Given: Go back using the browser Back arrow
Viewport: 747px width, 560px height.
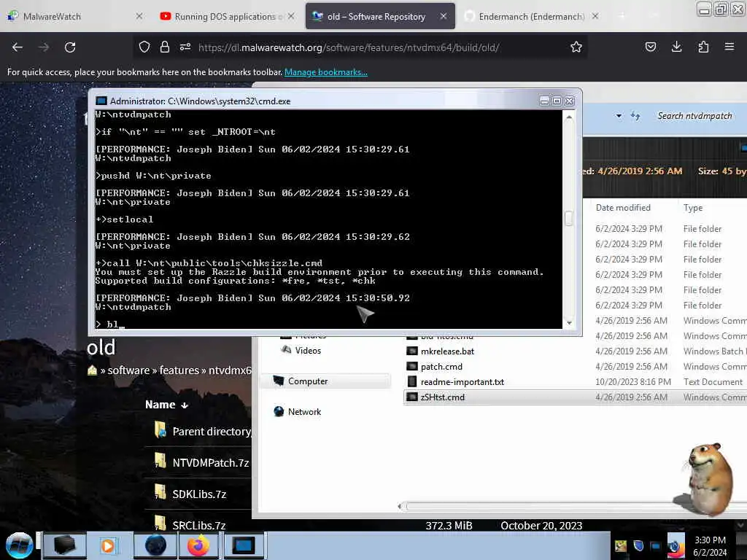Looking at the screenshot, I should click(18, 47).
